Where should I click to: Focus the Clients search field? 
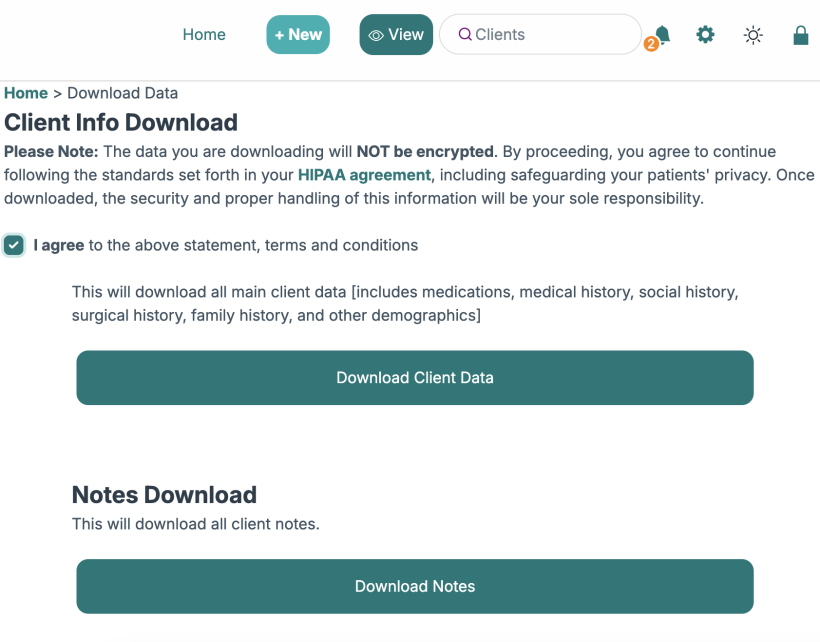pyautogui.click(x=550, y=34)
